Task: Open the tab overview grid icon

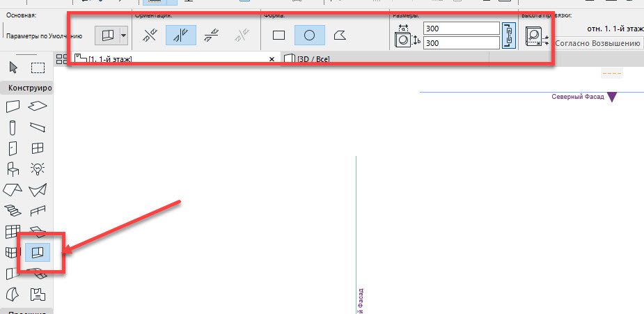Action: pyautogui.click(x=61, y=59)
